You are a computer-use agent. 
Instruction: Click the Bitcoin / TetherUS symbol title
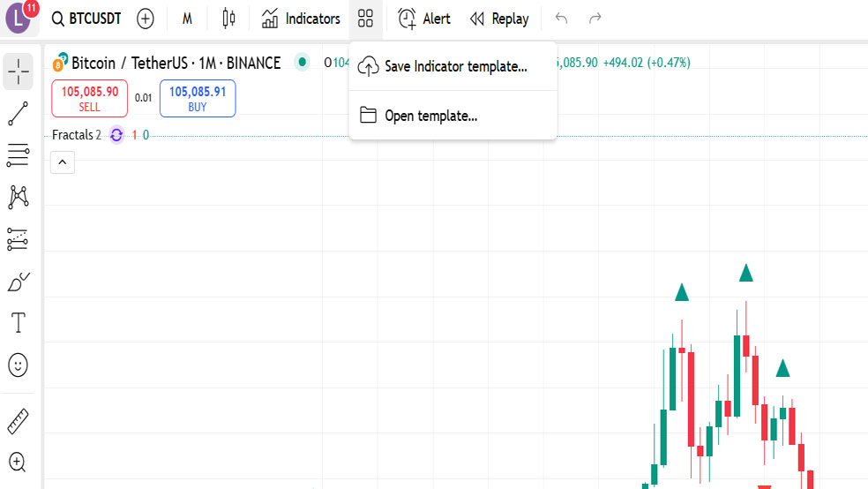(176, 64)
